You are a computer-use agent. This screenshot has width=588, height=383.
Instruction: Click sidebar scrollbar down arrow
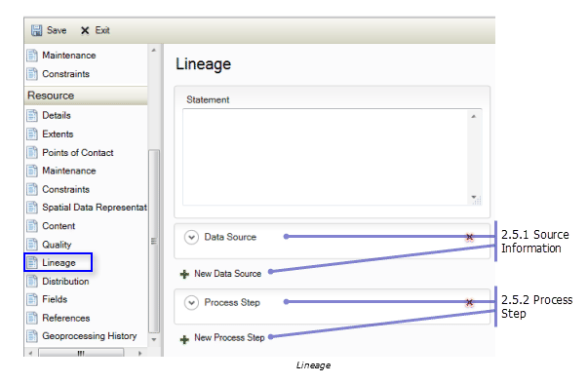coord(154,339)
